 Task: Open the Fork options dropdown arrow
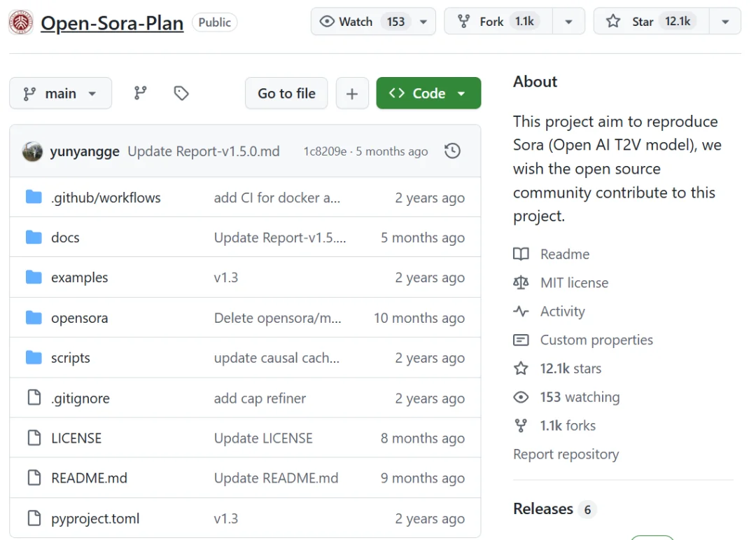tap(568, 21)
